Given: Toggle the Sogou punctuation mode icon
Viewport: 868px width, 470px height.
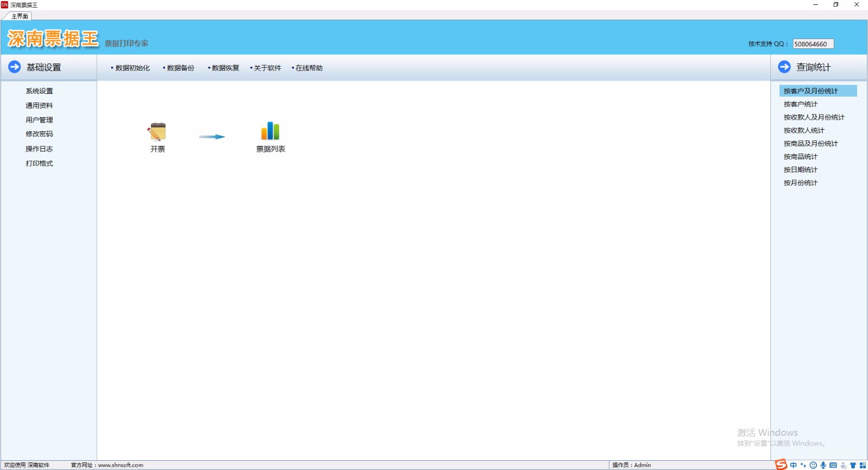Looking at the screenshot, I should tap(803, 465).
